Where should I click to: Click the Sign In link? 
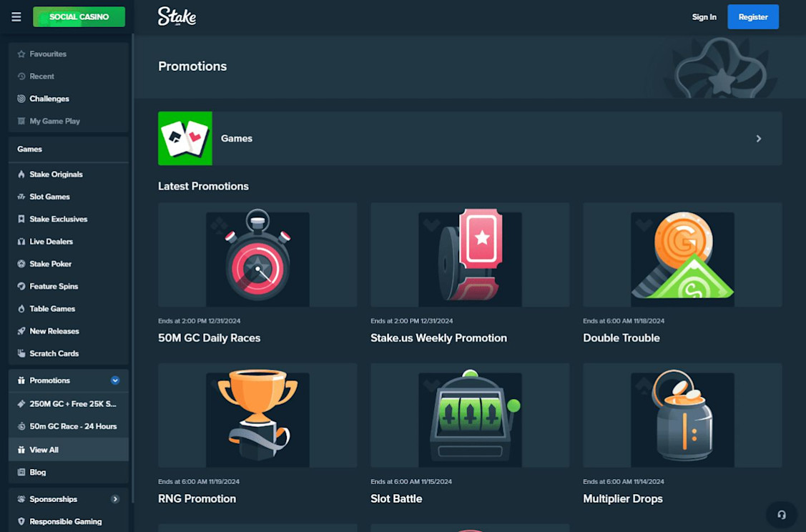(704, 17)
